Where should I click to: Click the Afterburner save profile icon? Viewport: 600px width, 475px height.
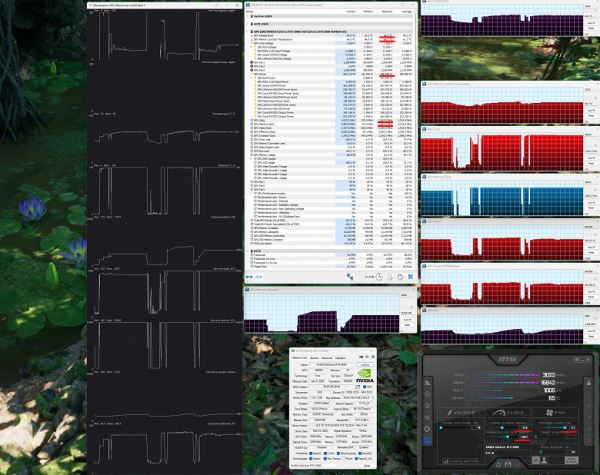pyautogui.click(x=508, y=464)
